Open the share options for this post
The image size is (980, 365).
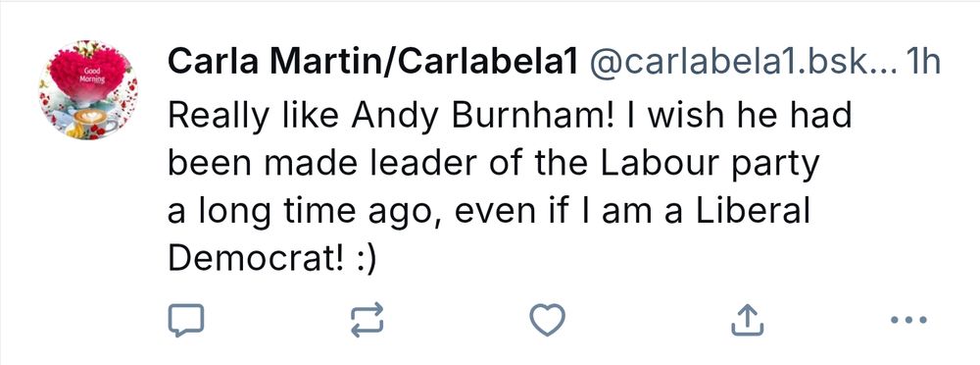[x=748, y=319]
